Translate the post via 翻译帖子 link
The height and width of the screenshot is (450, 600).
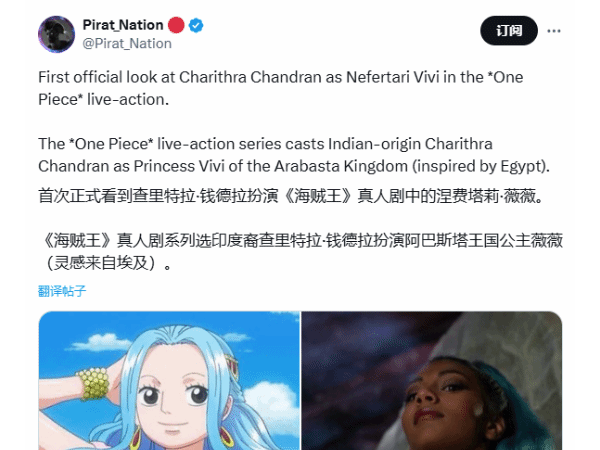coord(62,291)
